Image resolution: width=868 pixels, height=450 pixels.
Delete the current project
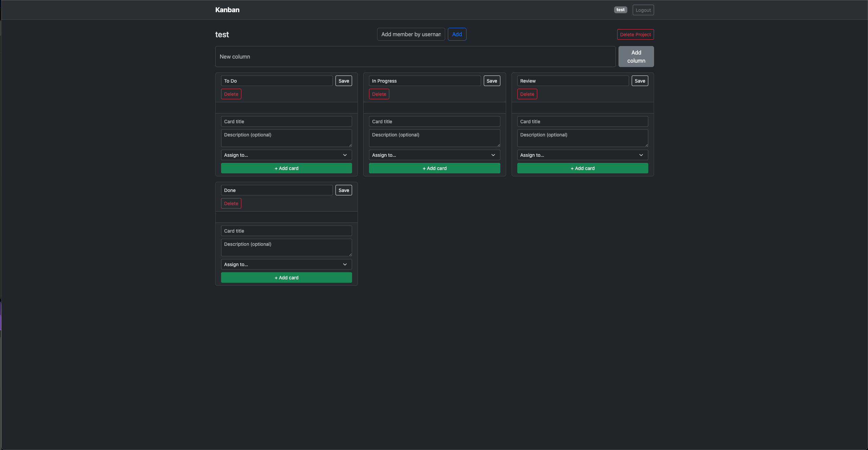point(635,35)
